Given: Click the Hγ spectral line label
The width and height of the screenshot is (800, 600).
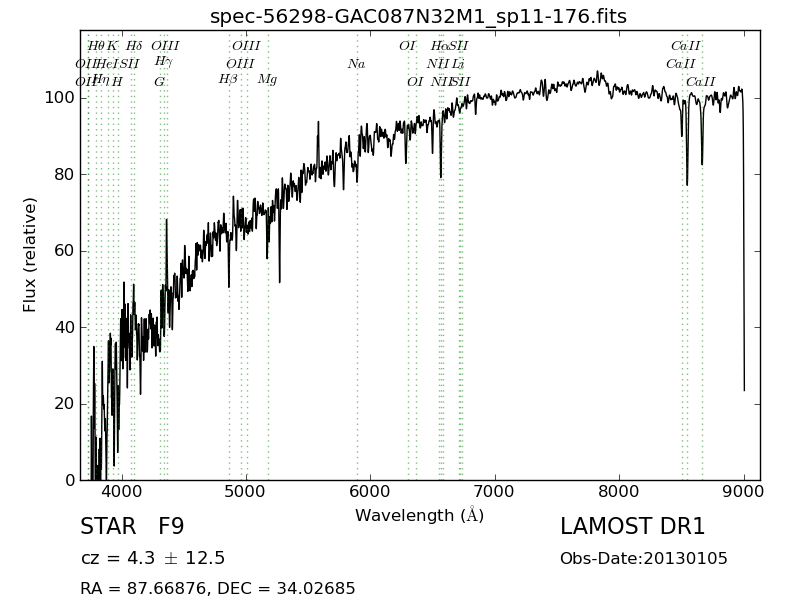Looking at the screenshot, I should click(164, 62).
